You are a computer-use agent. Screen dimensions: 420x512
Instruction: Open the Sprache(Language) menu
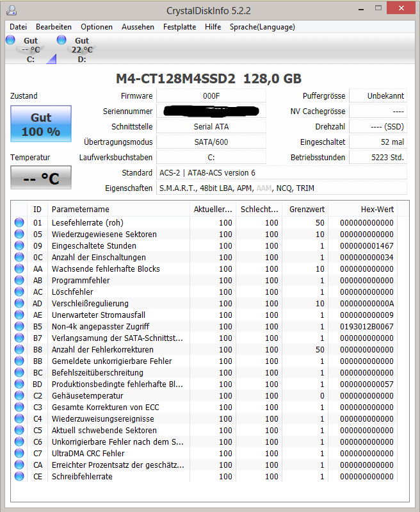click(x=262, y=27)
